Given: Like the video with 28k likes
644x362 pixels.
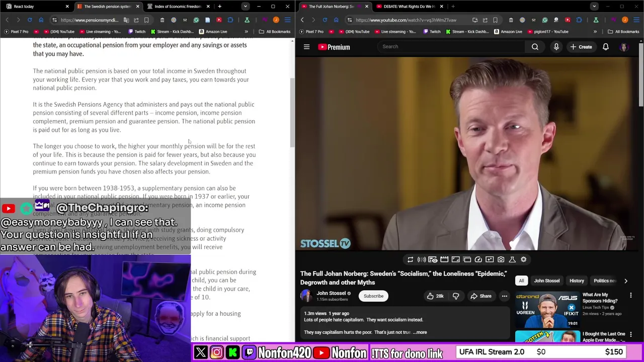Looking at the screenshot, I should (x=435, y=296).
